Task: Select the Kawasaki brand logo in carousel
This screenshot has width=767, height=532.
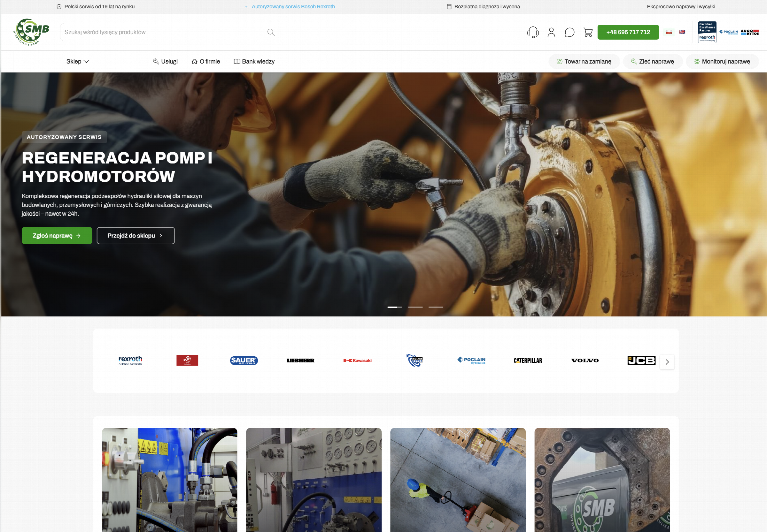Action: 357,360
